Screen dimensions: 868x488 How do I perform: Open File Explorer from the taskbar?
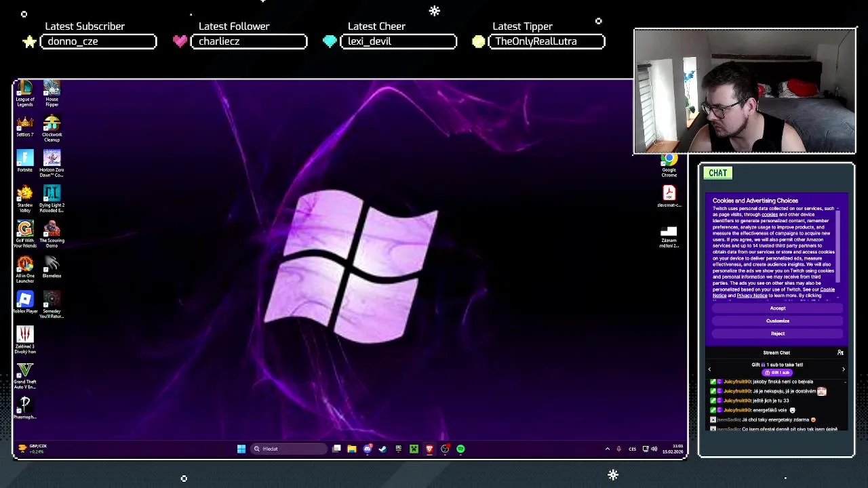click(x=352, y=449)
